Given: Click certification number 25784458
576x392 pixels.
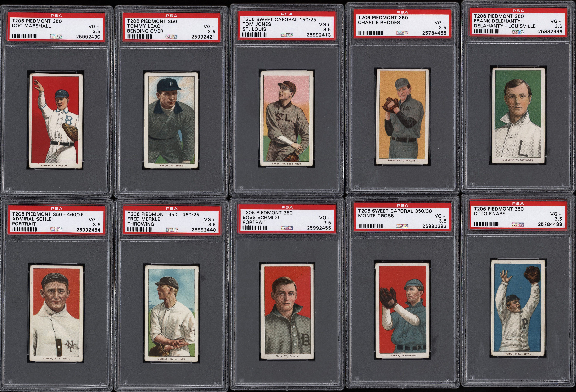Looking at the screenshot, I should (x=434, y=33).
